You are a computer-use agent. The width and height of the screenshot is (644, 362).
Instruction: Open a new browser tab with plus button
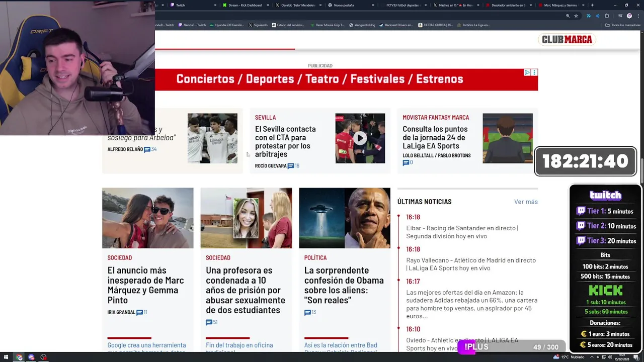pyautogui.click(x=592, y=5)
